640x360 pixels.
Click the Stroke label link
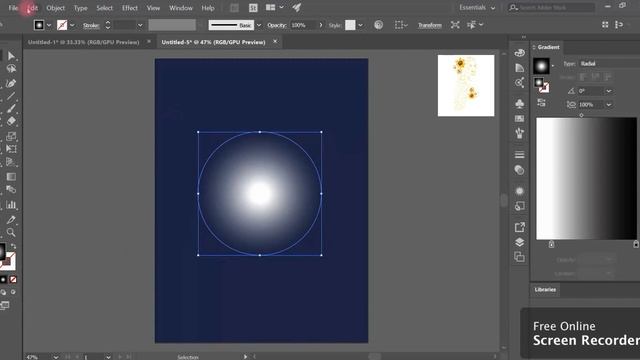click(91, 25)
